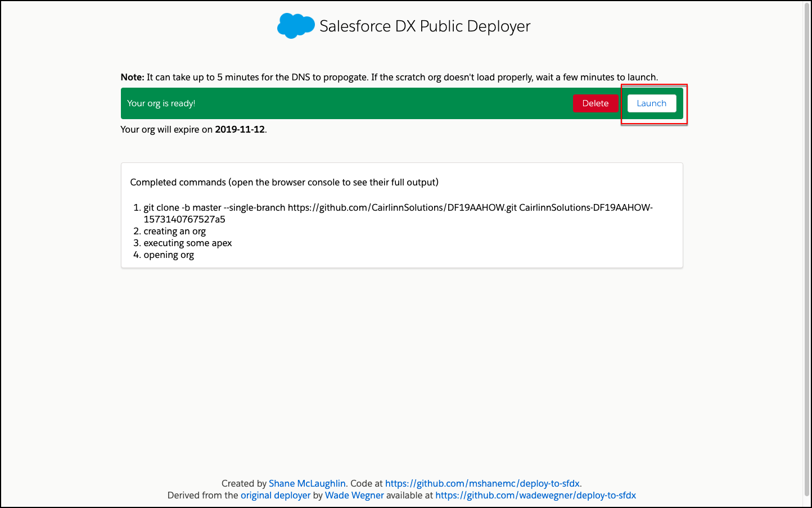Screen dimensions: 812x508
Task: Click the expiry date 2019-11-12
Action: [x=240, y=129]
